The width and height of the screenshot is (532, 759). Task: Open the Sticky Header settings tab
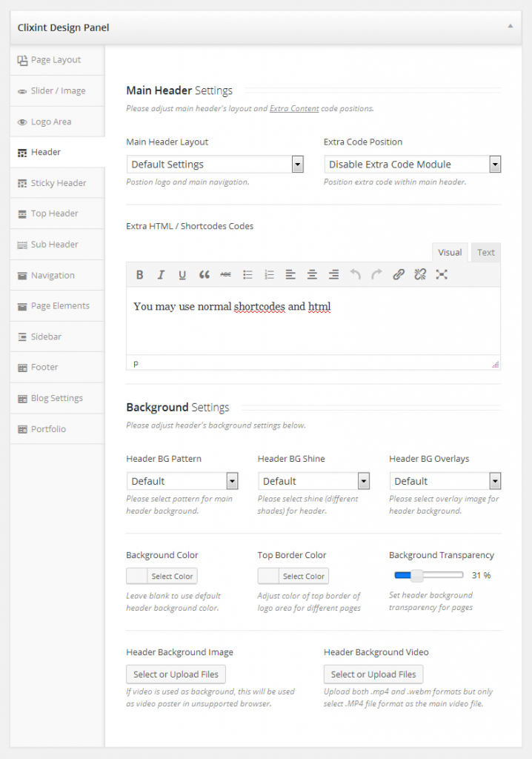(58, 183)
